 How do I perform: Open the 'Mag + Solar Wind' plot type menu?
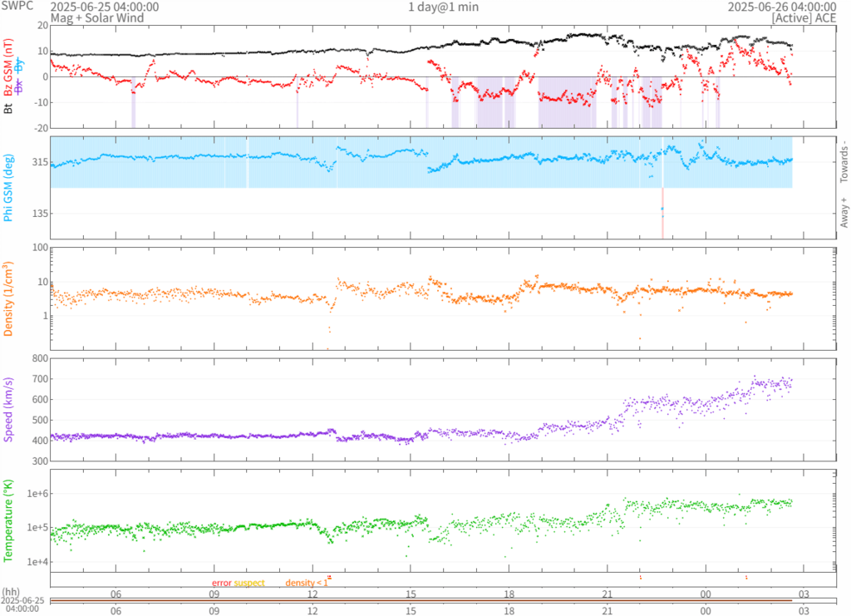tap(96, 17)
